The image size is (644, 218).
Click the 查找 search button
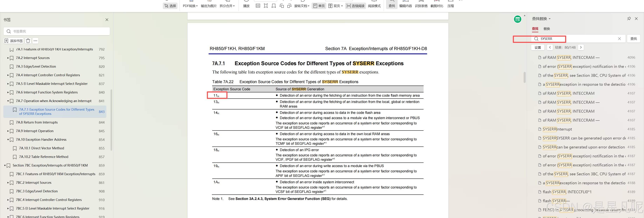tap(633, 39)
